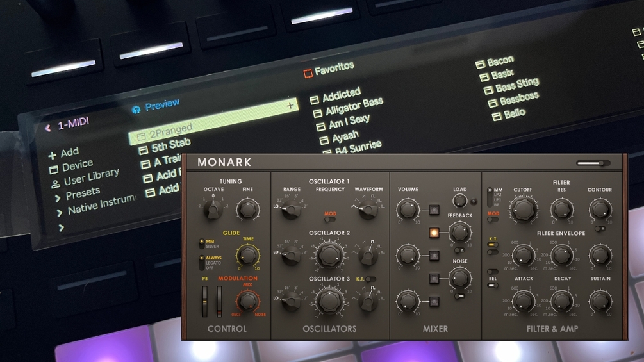Click the plus icon on the 2Pranged row

(290, 105)
